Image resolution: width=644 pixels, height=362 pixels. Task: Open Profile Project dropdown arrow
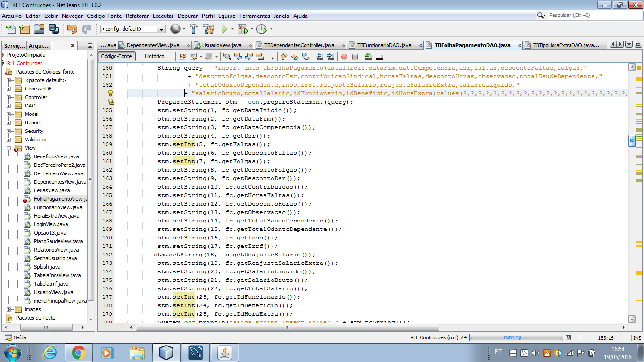(x=271, y=29)
